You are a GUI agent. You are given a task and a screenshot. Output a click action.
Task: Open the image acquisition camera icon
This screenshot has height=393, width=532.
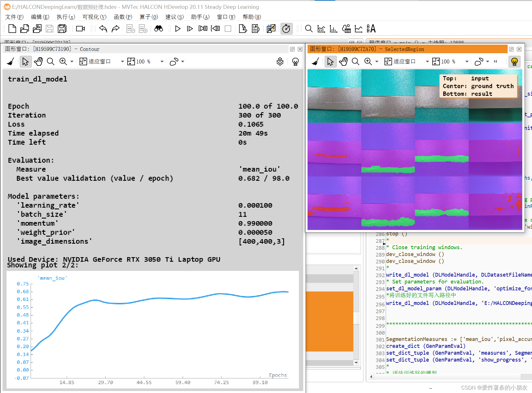pyautogui.click(x=80, y=29)
